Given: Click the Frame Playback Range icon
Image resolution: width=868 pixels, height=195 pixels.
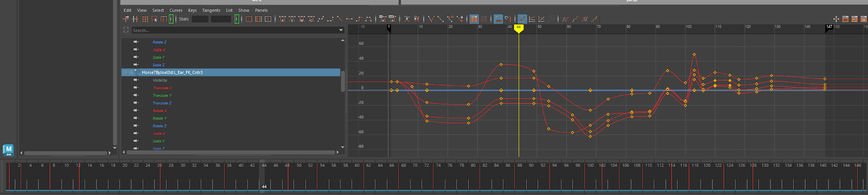Looking at the screenshot, I should (x=258, y=19).
